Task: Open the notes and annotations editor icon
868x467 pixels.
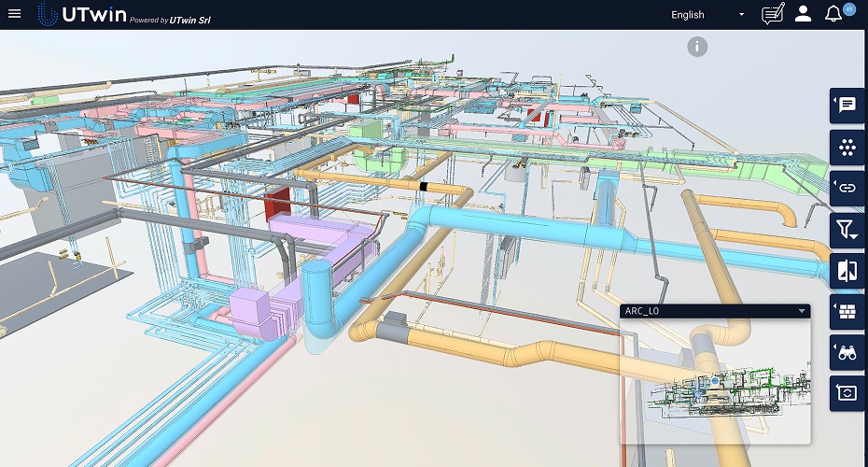Action: coord(772,14)
